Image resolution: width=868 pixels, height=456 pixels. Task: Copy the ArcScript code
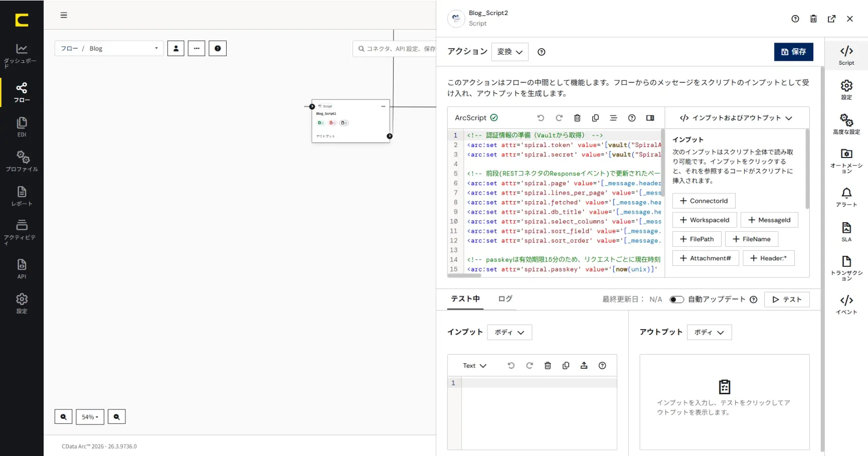(595, 118)
